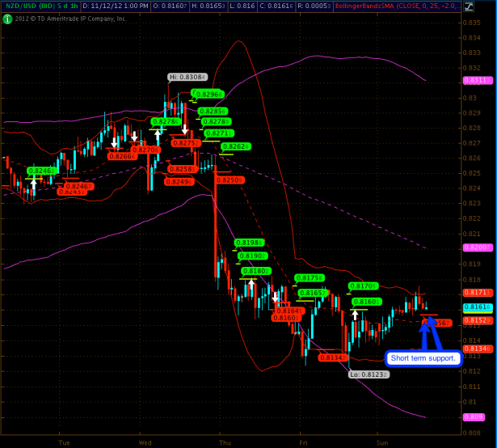The height and width of the screenshot is (448, 497).
Task: Click the 5 d 1h timeframe label
Action: click(x=65, y=6)
